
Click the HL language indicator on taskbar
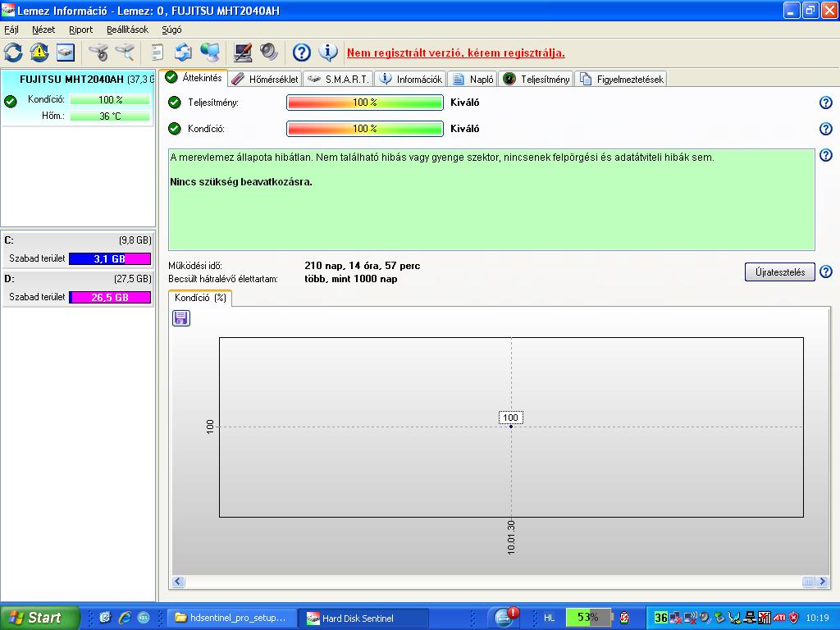click(549, 618)
